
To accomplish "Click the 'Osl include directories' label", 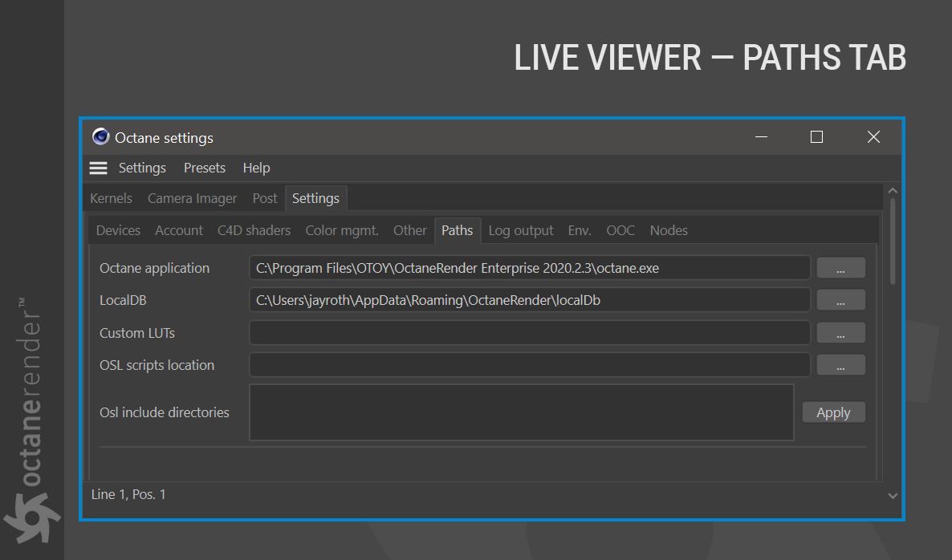I will point(164,412).
